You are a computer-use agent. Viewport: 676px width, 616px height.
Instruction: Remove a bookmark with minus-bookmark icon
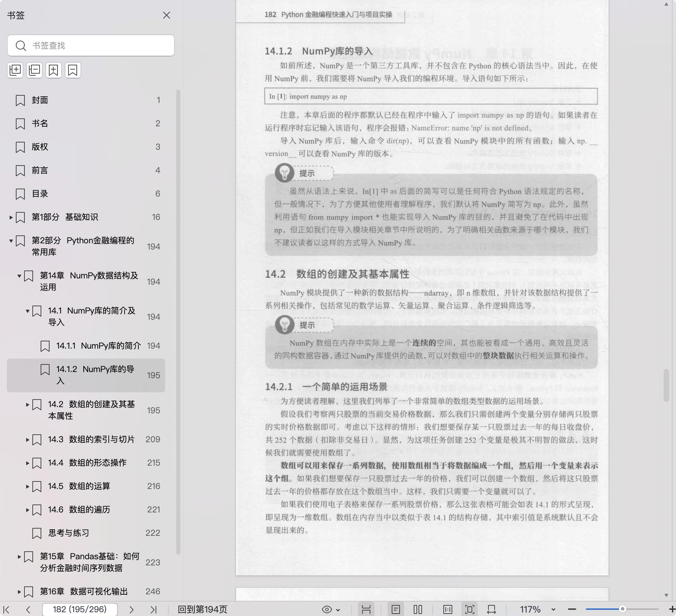tap(73, 70)
